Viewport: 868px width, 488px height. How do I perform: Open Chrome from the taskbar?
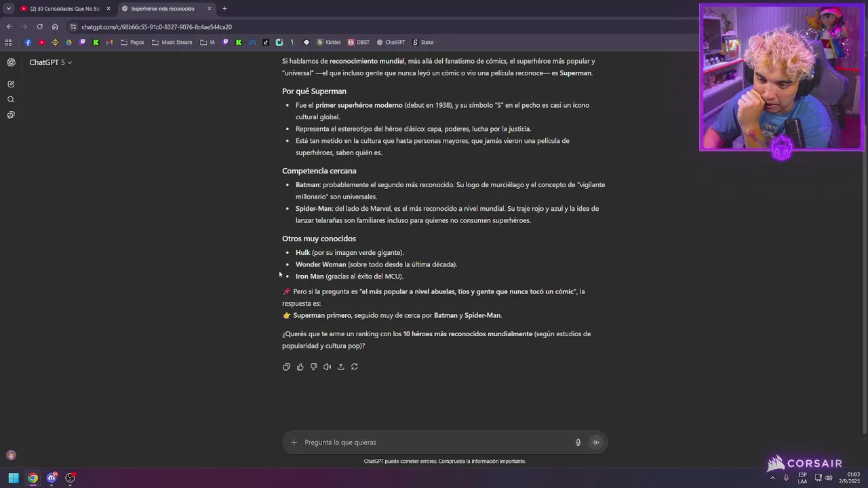(33, 478)
